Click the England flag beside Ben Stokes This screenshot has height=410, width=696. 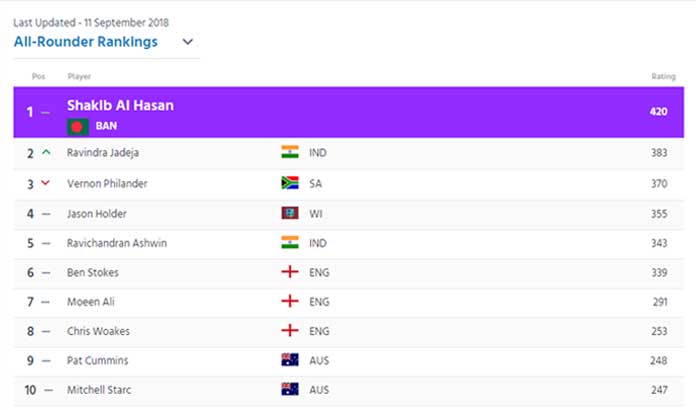coord(290,272)
